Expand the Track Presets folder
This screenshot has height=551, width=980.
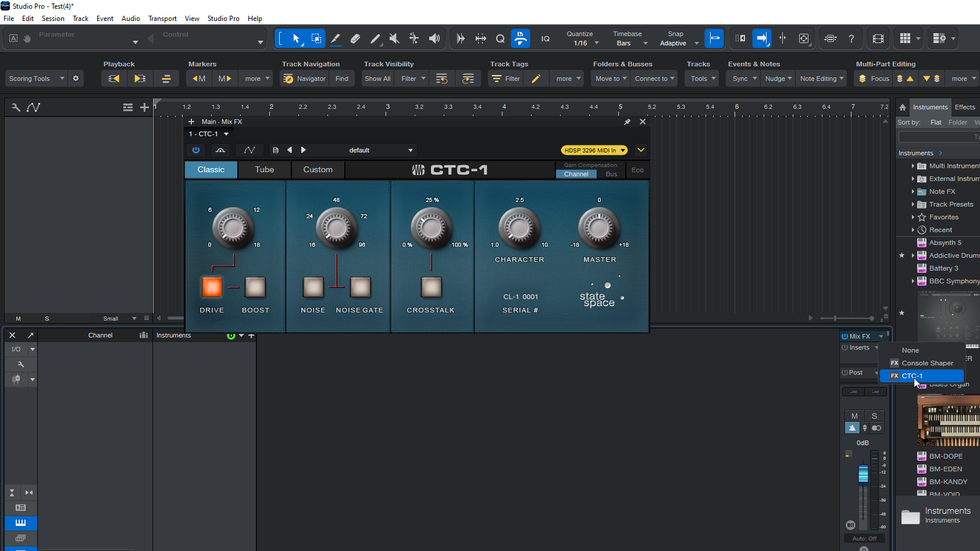(913, 204)
